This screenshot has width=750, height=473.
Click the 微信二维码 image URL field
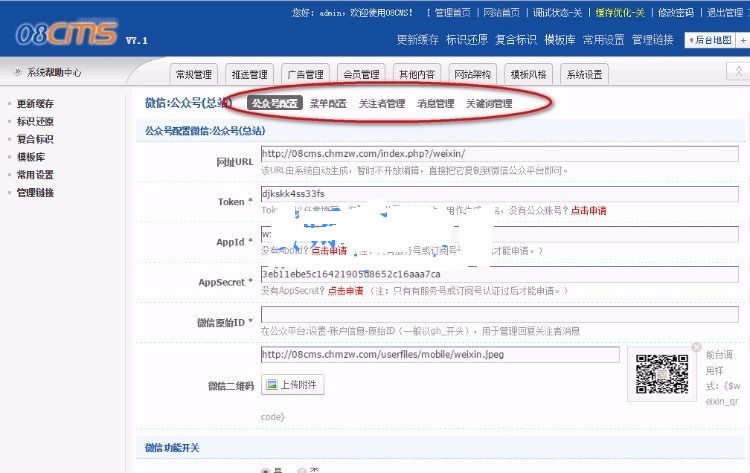pyautogui.click(x=440, y=354)
